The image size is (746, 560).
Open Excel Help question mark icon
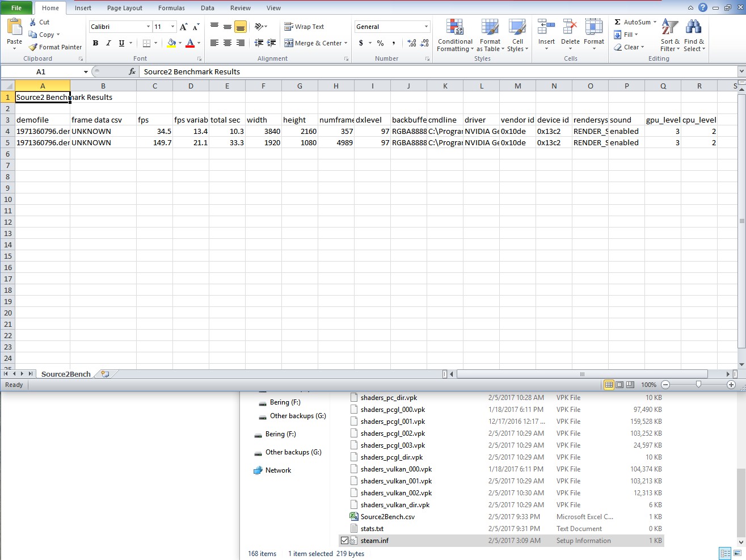(703, 7)
